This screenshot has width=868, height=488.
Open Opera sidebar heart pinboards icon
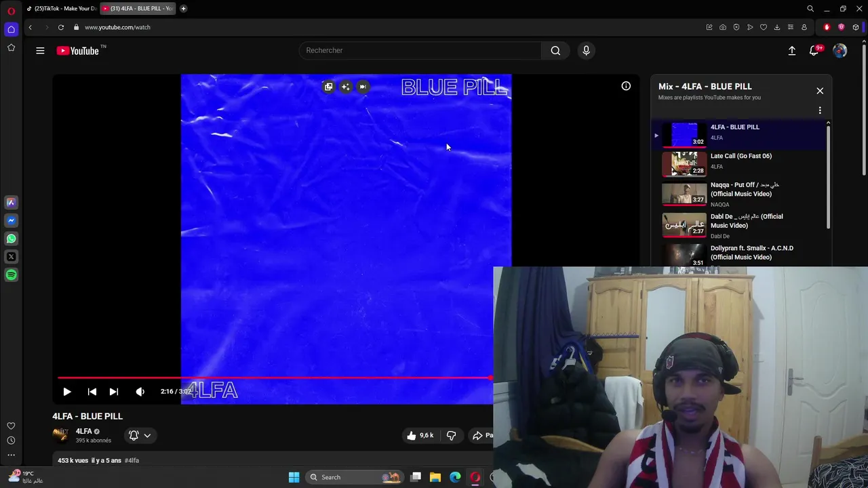coord(11,426)
